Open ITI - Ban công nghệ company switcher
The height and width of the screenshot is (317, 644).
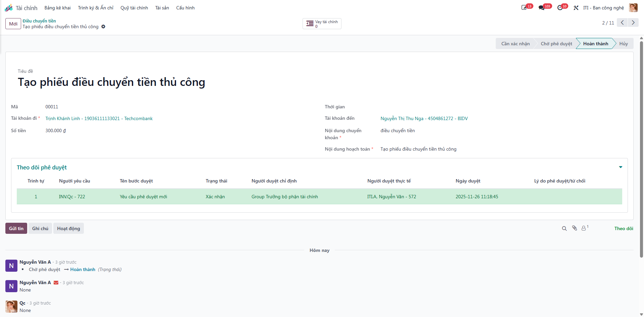[603, 8]
